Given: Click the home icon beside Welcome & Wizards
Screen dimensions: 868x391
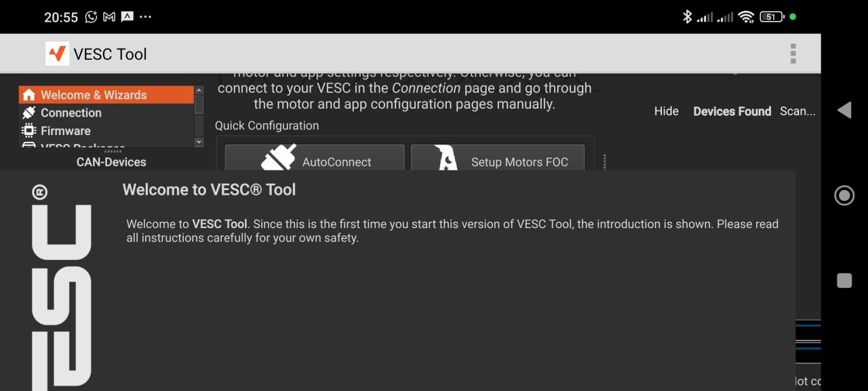Looking at the screenshot, I should click(28, 95).
